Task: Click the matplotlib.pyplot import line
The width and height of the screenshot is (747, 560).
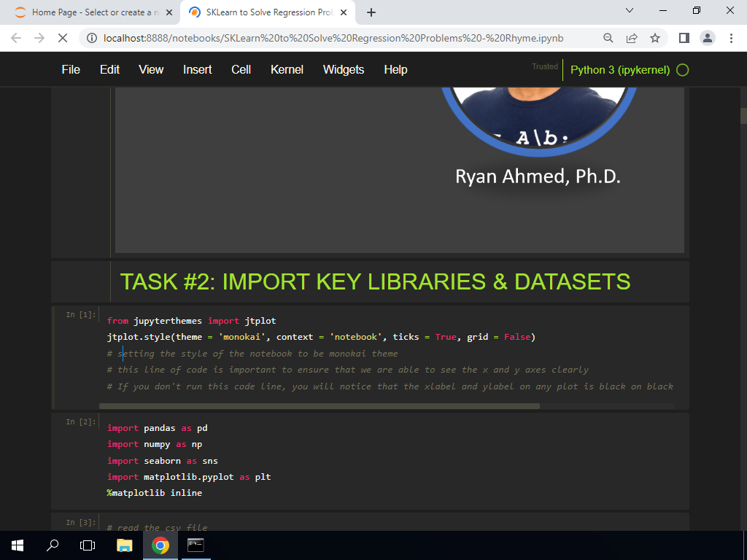Action: [189, 477]
